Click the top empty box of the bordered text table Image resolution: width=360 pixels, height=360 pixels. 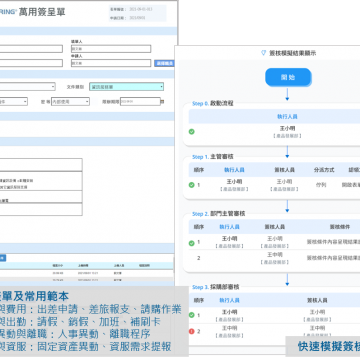(x=41, y=165)
